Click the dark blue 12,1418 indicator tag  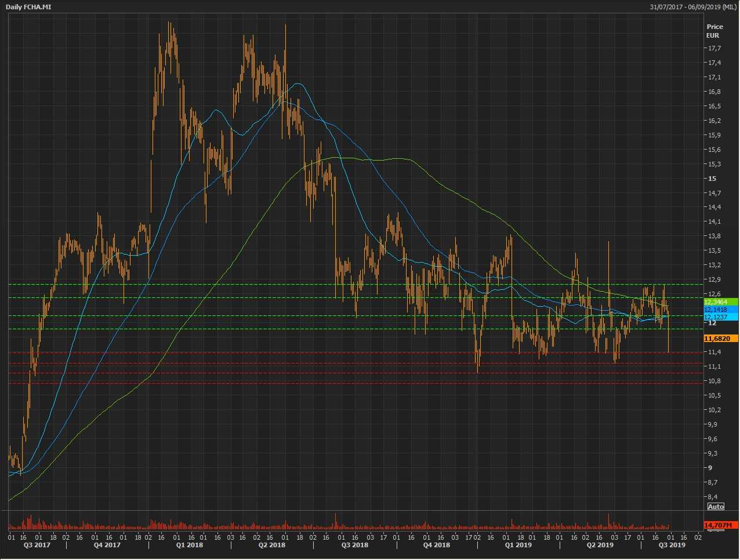(720, 310)
